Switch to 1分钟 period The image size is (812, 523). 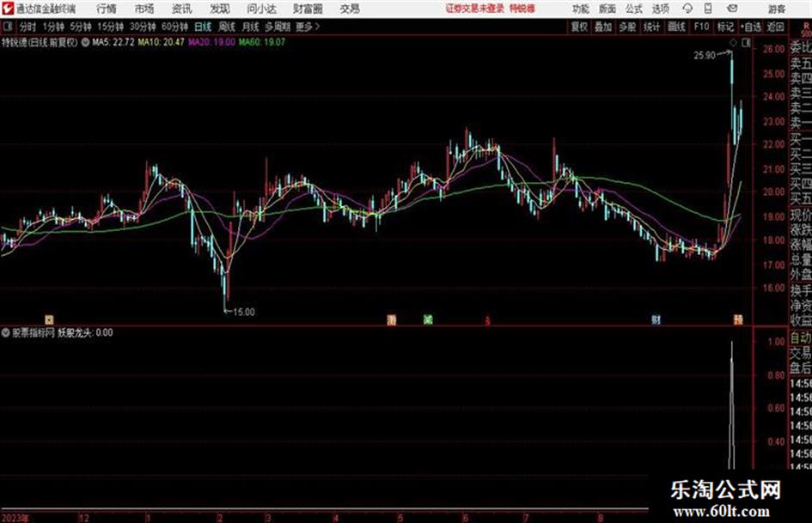[x=52, y=27]
